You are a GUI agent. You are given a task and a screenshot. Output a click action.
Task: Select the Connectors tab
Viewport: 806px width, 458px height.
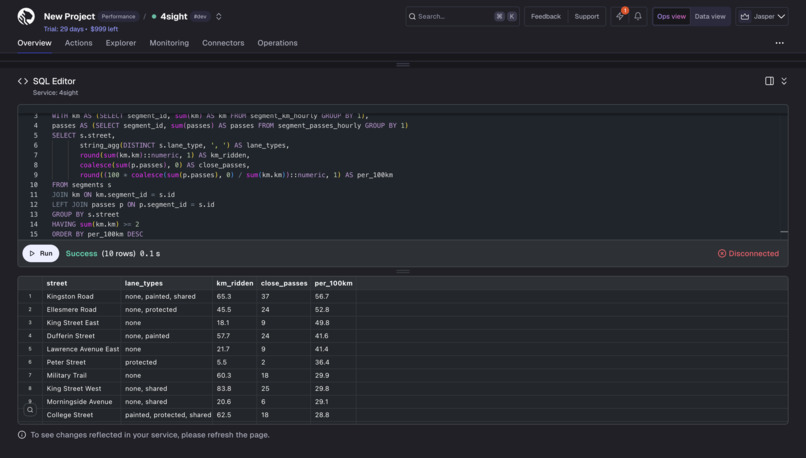pos(223,43)
